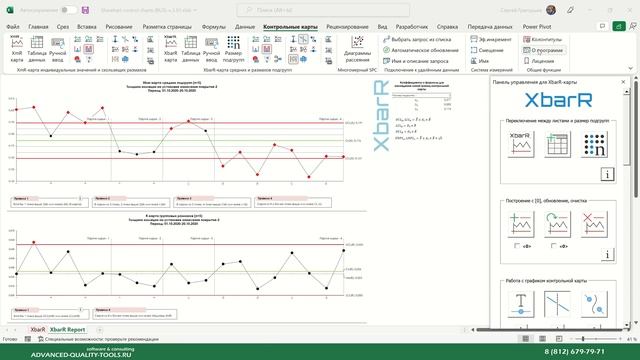Toggle the AutoSave switch
The width and height of the screenshot is (640, 360).
point(68,10)
